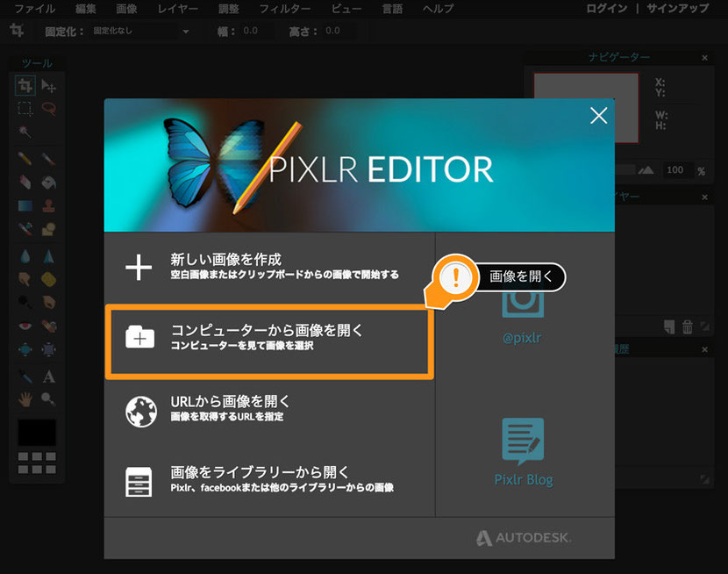Select the Move tool
The width and height of the screenshot is (728, 574).
click(x=48, y=86)
